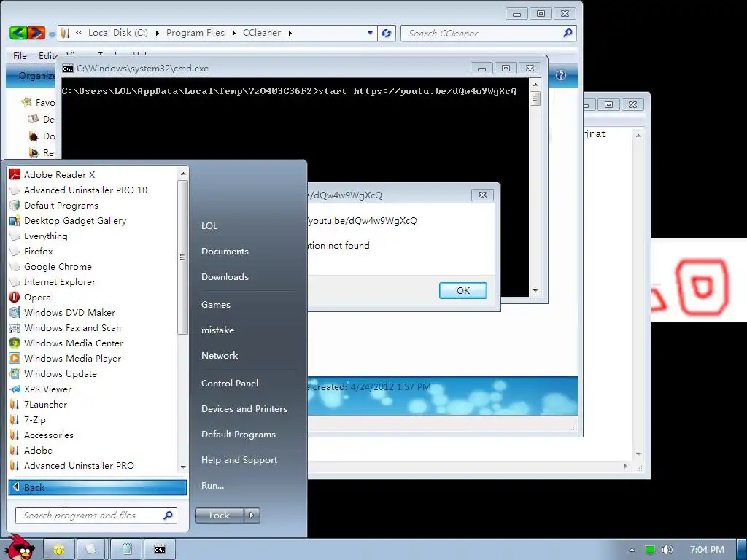Open the Run... dialog
The image size is (747, 560).
click(x=212, y=486)
